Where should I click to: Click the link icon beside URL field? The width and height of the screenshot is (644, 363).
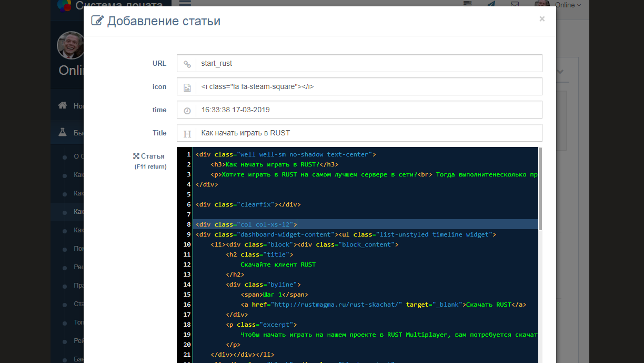pyautogui.click(x=187, y=64)
